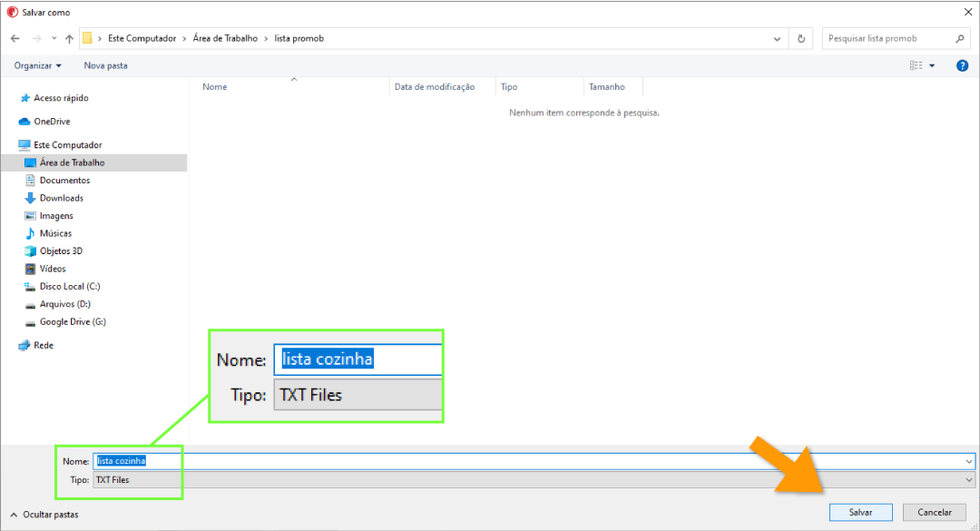Click the folder icon in address bar
The image size is (980, 531).
87,39
